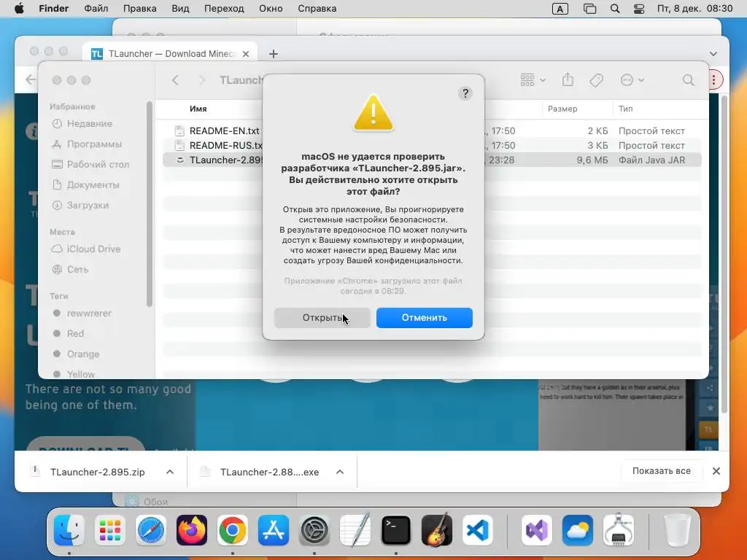The image size is (747, 560).
Task: Expand TLauncher-2.895.zip download options
Action: (x=169, y=472)
